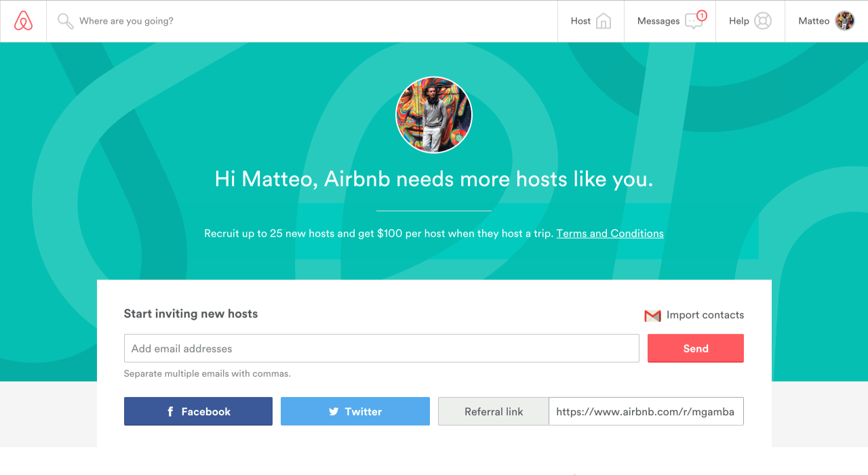Open the Messages speech bubble icon
Image resolution: width=868 pixels, height=475 pixels.
click(693, 21)
